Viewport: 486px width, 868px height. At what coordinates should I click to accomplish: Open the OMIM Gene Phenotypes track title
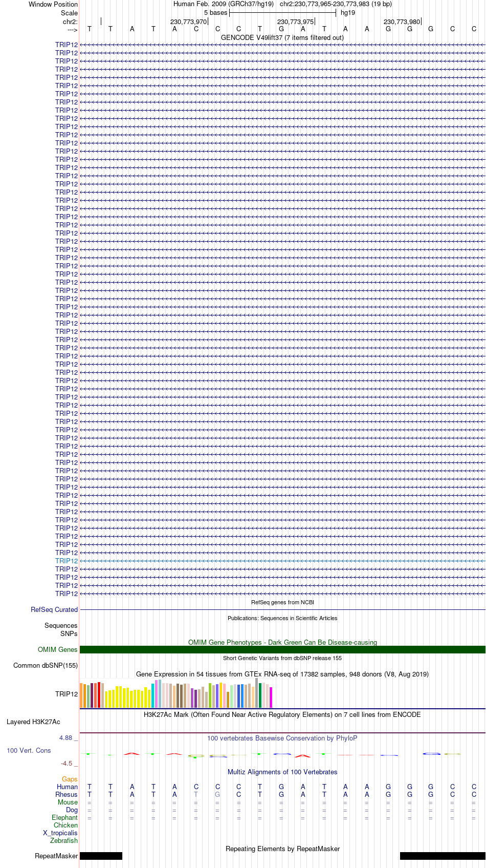(282, 642)
